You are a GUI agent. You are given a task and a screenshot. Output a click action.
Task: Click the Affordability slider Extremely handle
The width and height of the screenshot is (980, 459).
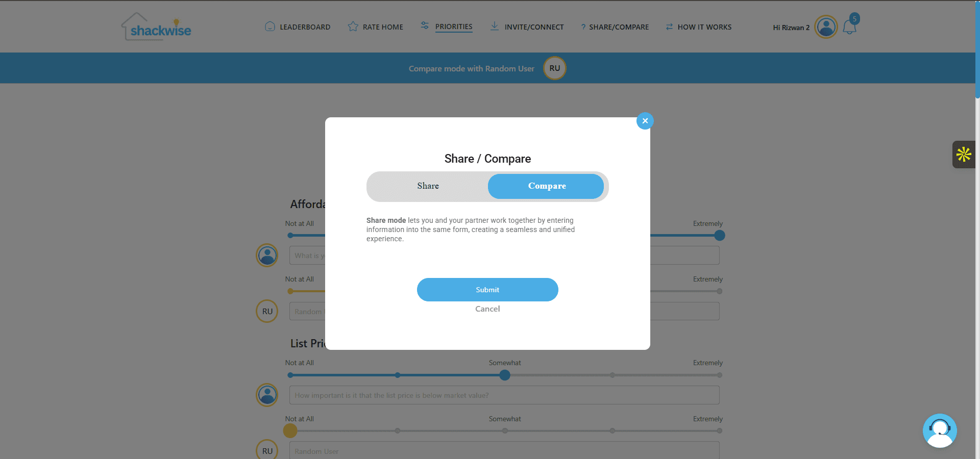pos(720,235)
